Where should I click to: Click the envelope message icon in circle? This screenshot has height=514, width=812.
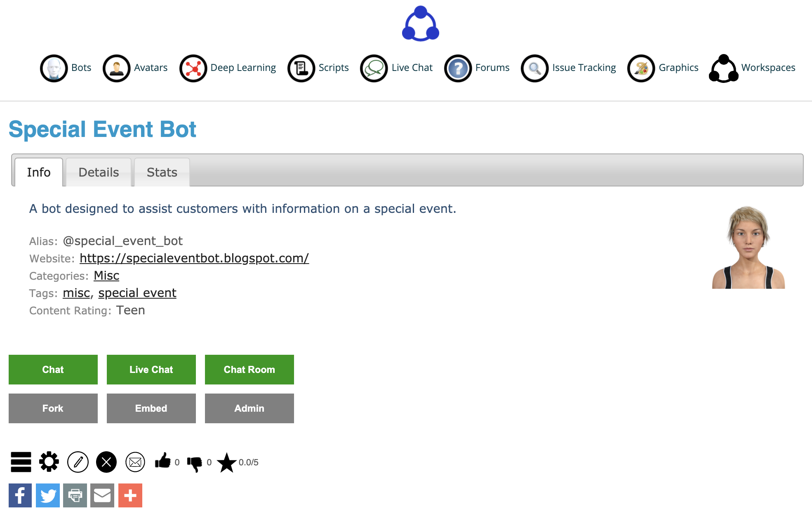pyautogui.click(x=135, y=462)
